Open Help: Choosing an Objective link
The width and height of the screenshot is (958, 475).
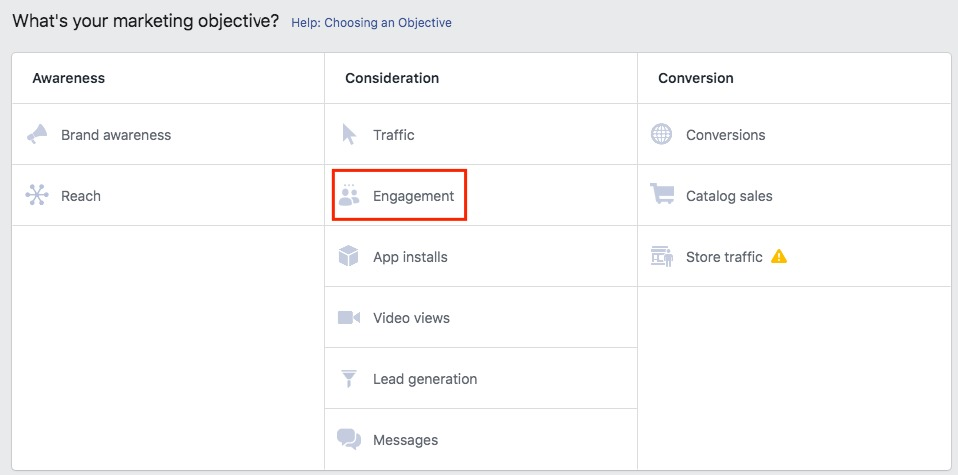click(371, 23)
